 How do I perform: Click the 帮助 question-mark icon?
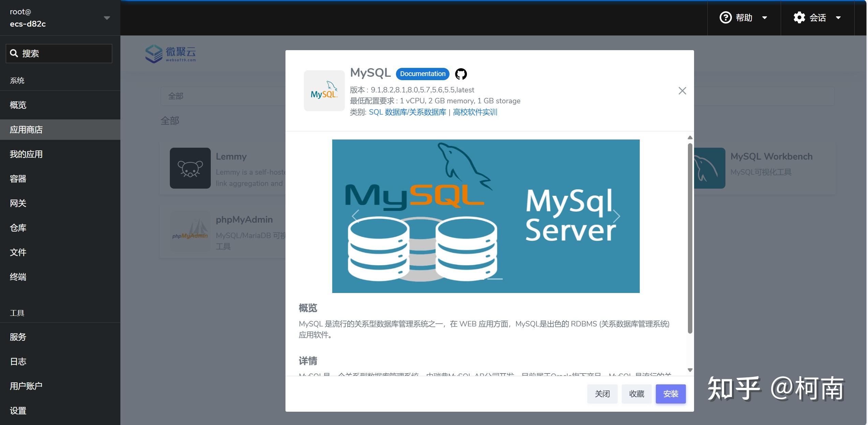tap(726, 17)
